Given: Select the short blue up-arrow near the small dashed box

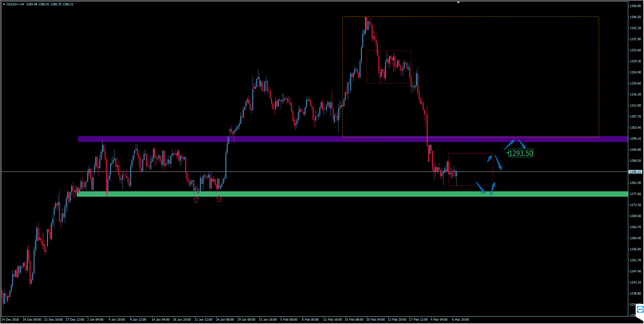Looking at the screenshot, I should [x=490, y=158].
